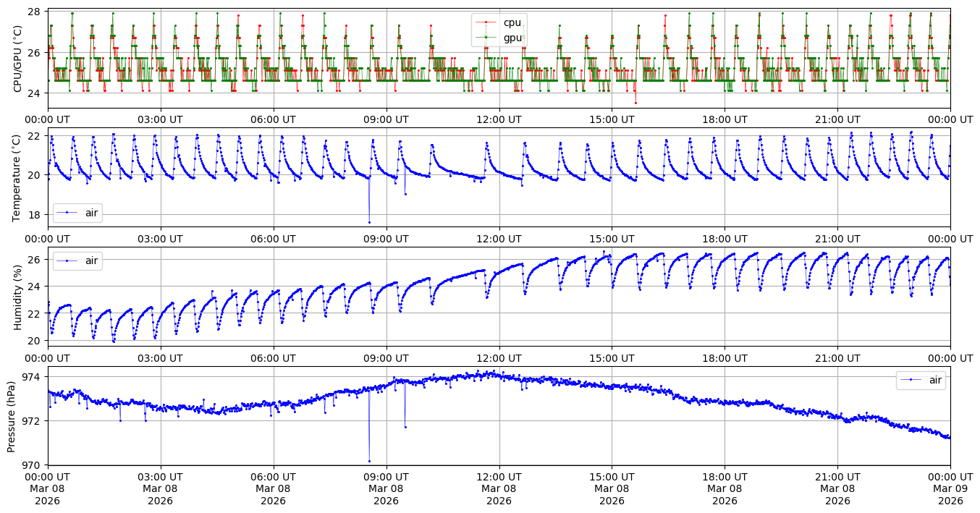Click the Pressure (hPa) y-axis label
The height and width of the screenshot is (513, 980).
12,415
